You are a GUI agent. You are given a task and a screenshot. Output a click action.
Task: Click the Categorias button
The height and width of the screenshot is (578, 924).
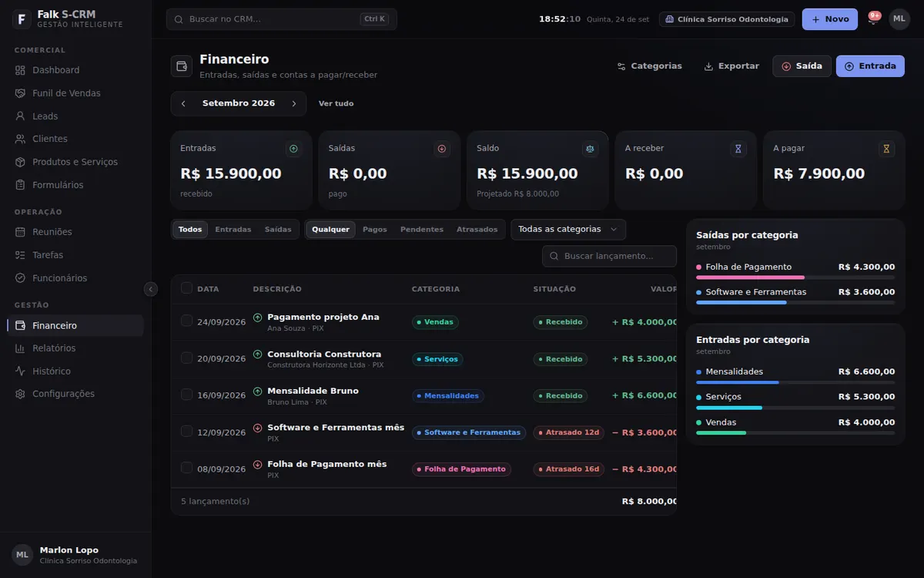coord(650,66)
